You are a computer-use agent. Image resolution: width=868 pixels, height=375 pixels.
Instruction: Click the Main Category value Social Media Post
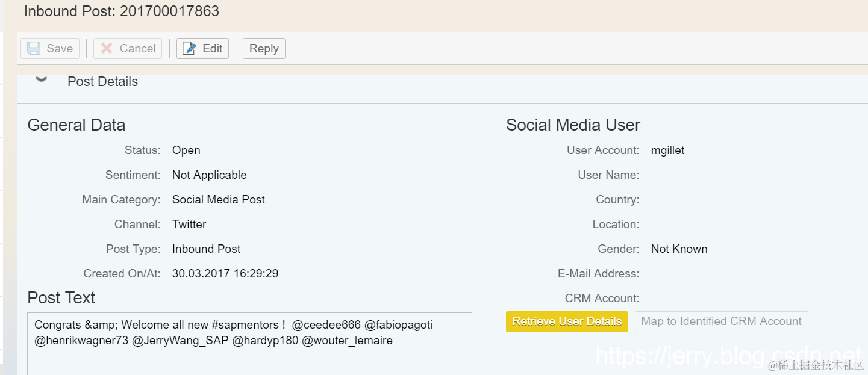click(x=219, y=200)
